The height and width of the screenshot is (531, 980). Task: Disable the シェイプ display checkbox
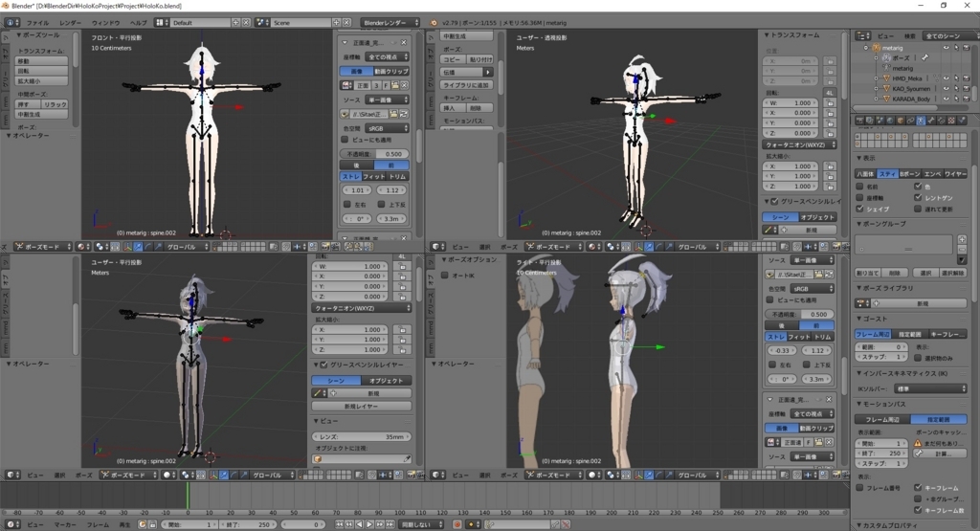coord(860,209)
